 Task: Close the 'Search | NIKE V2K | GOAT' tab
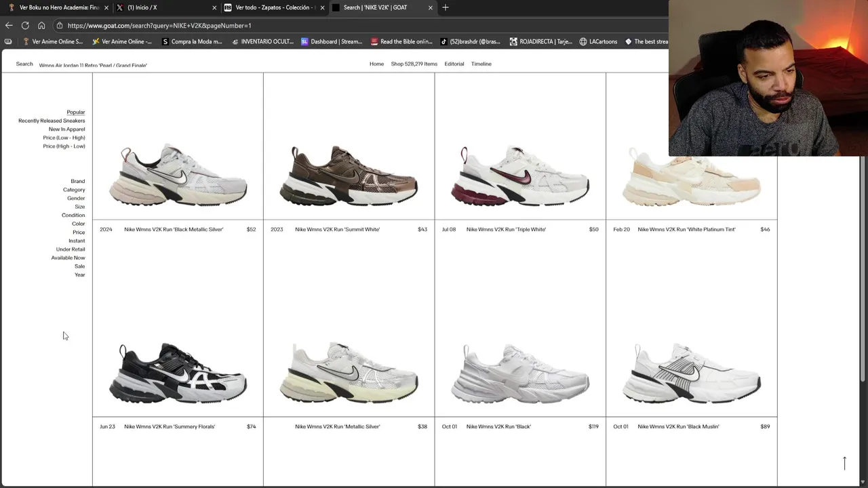(430, 7)
